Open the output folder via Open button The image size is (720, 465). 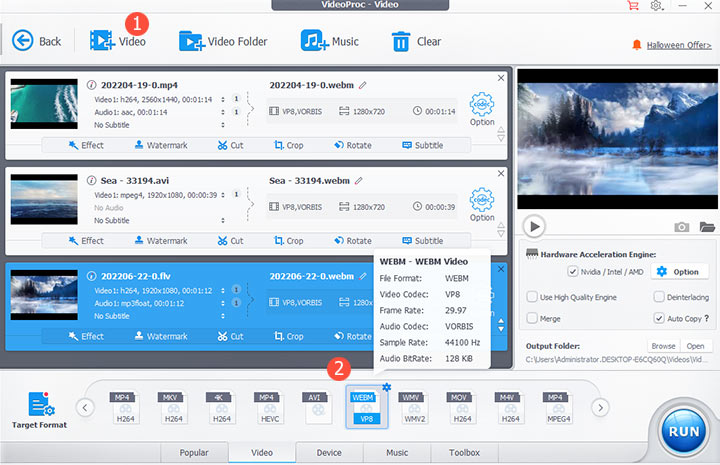[695, 346]
